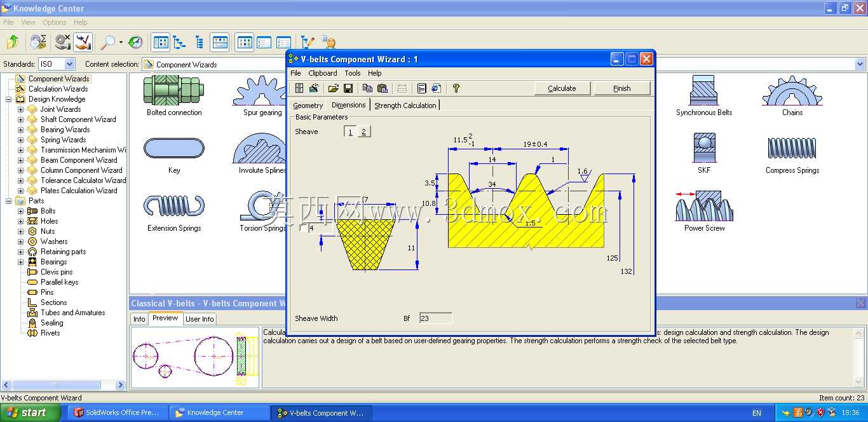Select Rivets in the tree
868x422 pixels.
(50, 333)
